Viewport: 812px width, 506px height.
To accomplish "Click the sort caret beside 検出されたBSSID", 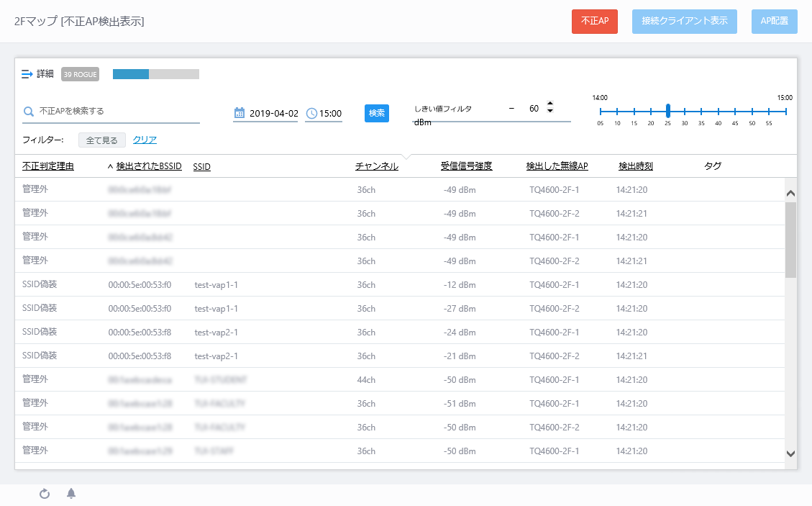I will (110, 166).
